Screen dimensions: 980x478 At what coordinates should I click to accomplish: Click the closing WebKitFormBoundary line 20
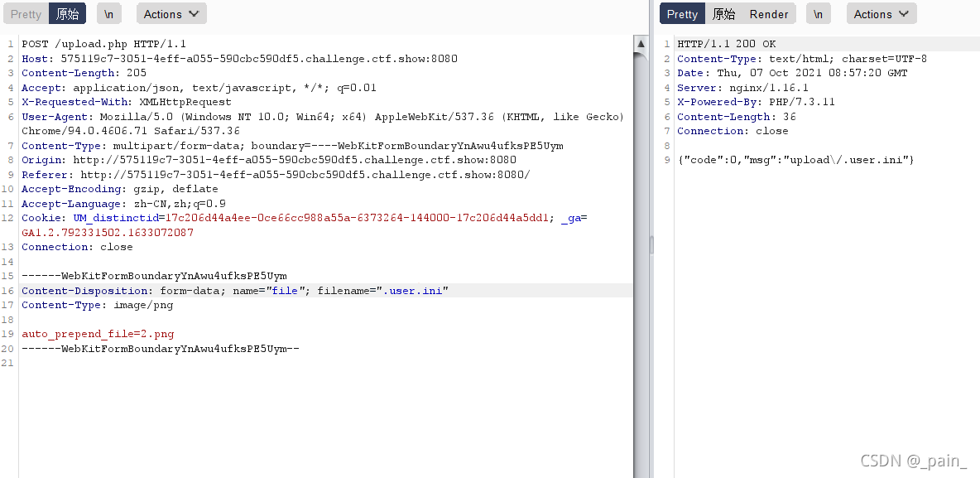[x=161, y=349]
